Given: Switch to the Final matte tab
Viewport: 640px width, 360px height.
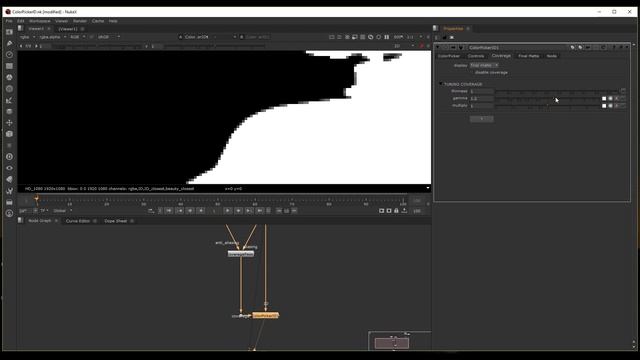Looking at the screenshot, I should 529,56.
